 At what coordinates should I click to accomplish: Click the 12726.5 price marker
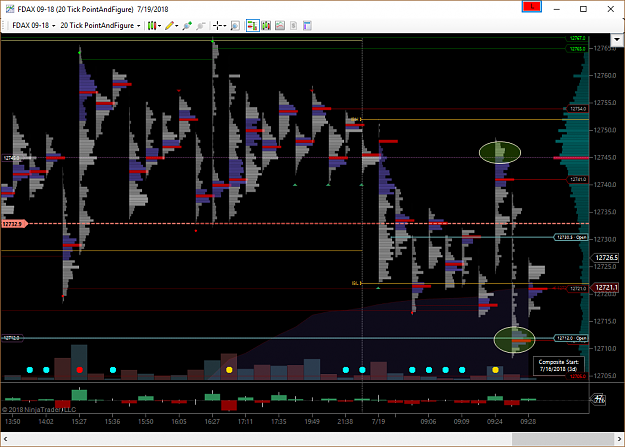pyautogui.click(x=606, y=258)
